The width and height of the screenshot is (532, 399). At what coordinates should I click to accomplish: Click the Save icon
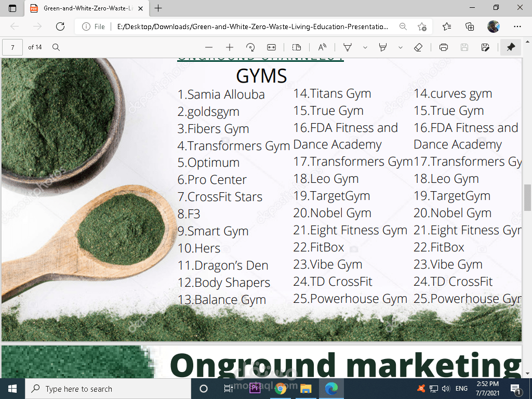click(464, 47)
